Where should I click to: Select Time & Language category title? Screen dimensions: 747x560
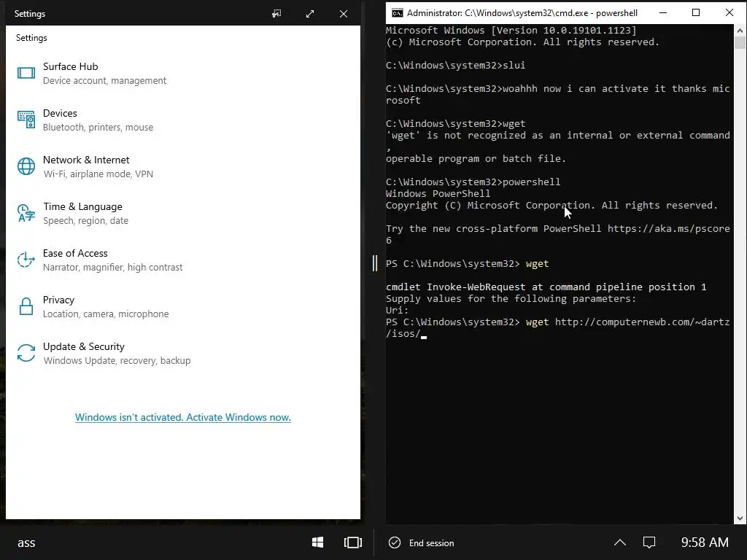[83, 206]
